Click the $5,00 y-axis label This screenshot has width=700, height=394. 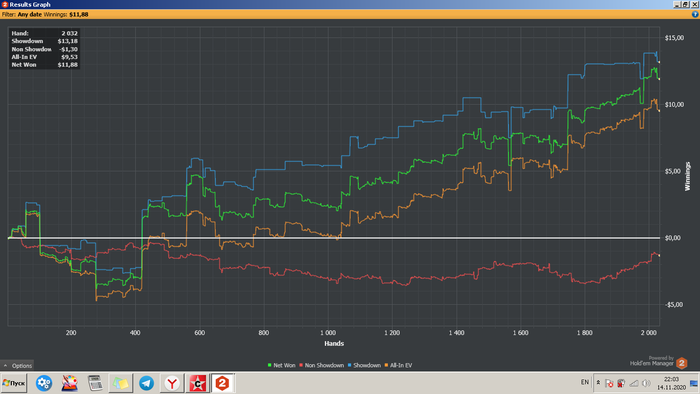click(x=673, y=171)
